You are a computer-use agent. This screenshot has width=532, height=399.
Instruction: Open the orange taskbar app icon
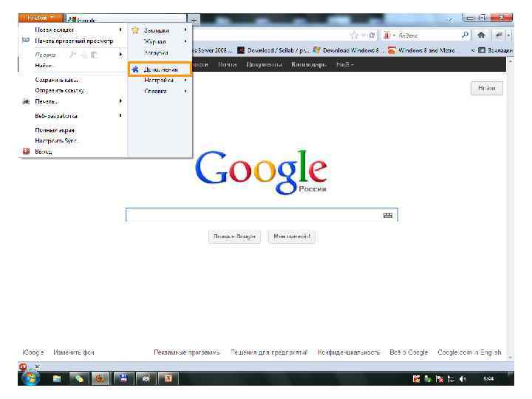[168, 378]
